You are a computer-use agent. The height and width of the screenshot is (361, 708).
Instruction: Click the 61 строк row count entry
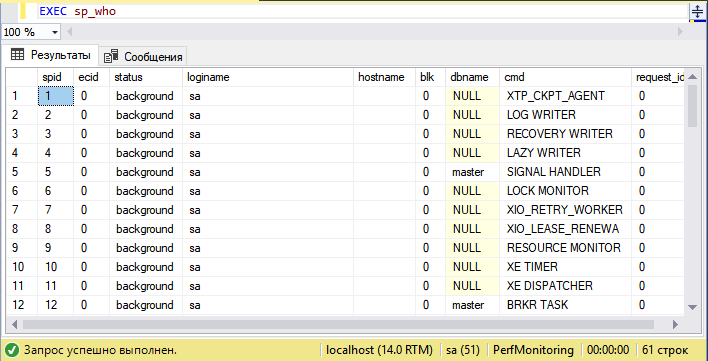tap(665, 350)
